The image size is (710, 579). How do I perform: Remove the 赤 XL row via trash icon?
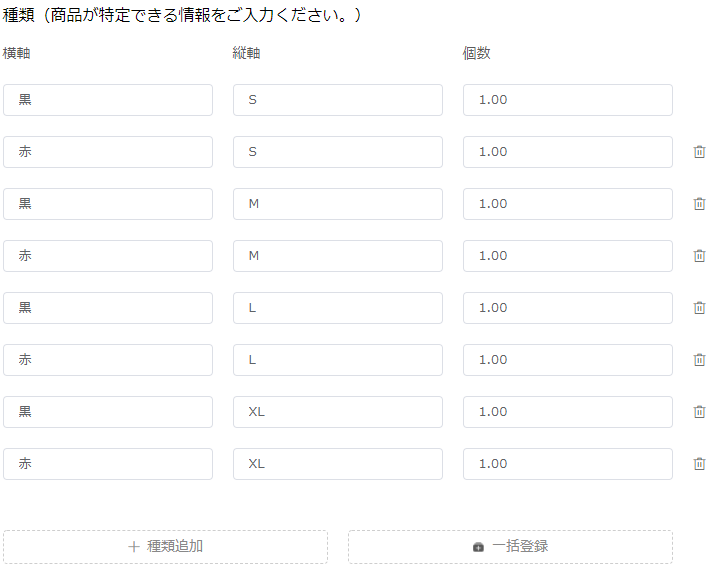coord(699,464)
